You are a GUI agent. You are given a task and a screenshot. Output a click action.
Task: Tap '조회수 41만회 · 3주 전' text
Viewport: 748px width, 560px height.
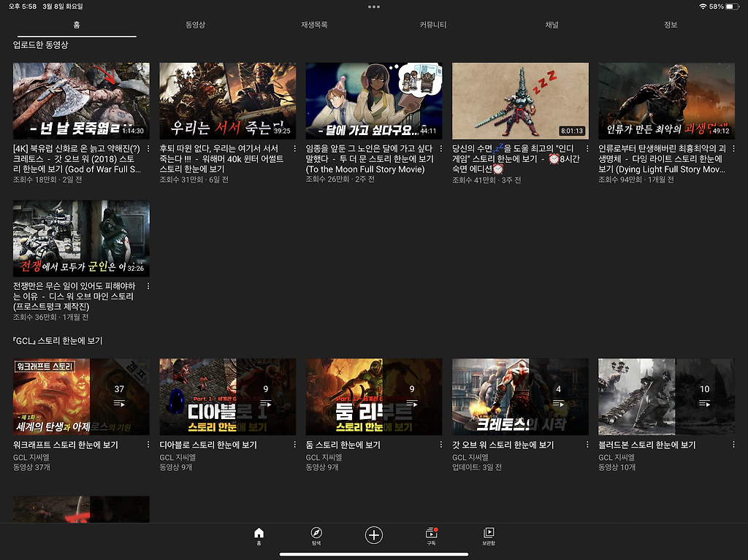coord(486,180)
